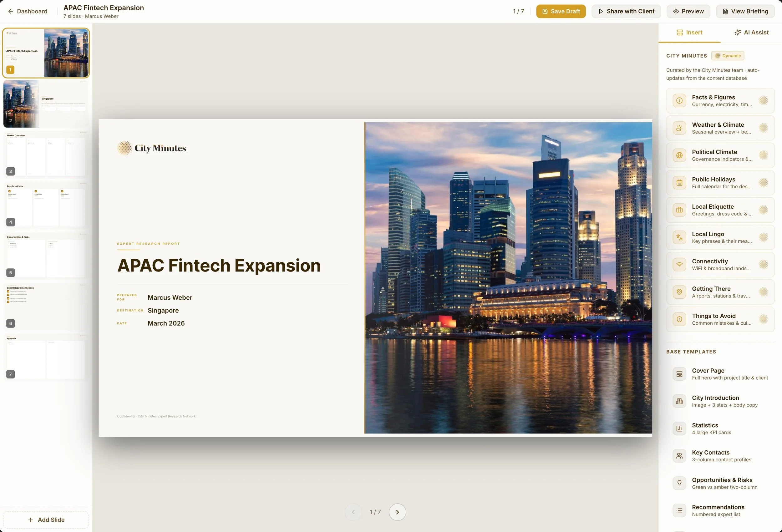This screenshot has height=532, width=782.
Task: Click the Facts & Figures info icon
Action: (679, 101)
